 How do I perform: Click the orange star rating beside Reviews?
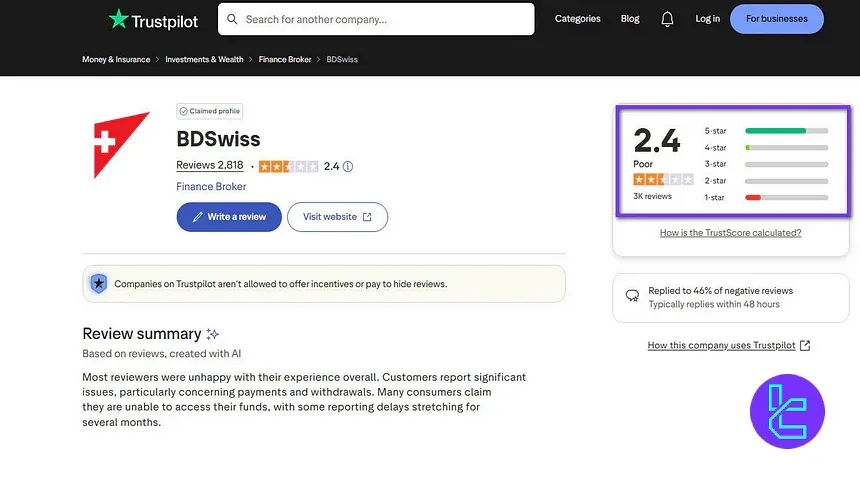(x=288, y=166)
